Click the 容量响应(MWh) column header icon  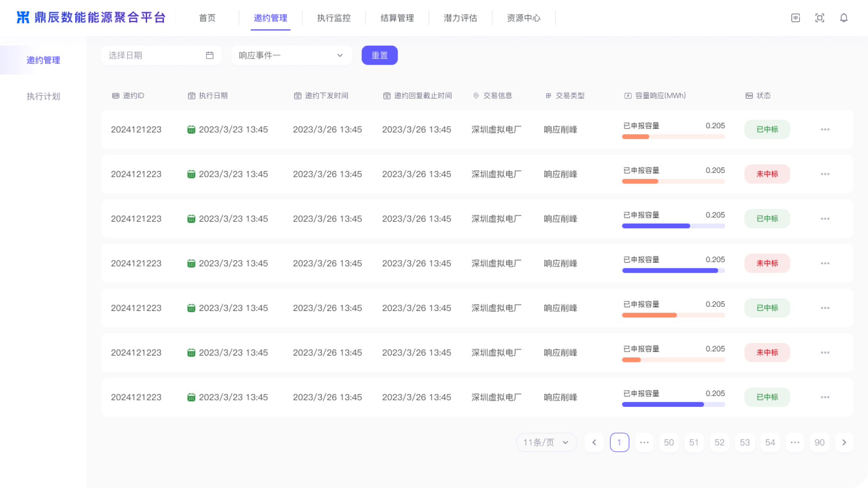[628, 96]
